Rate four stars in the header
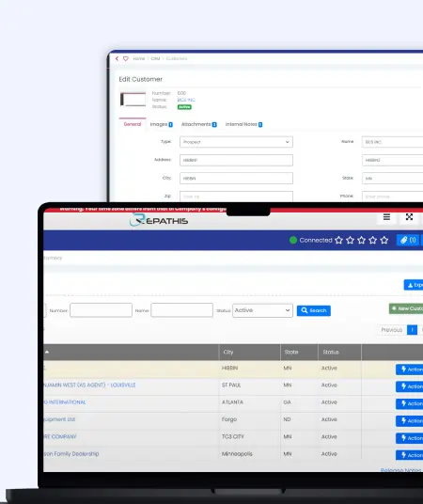The width and height of the screenshot is (423, 504). (373, 240)
